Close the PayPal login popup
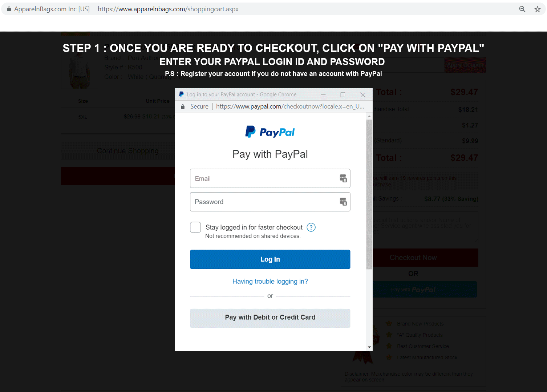Image resolution: width=547 pixels, height=392 pixels. coord(362,94)
